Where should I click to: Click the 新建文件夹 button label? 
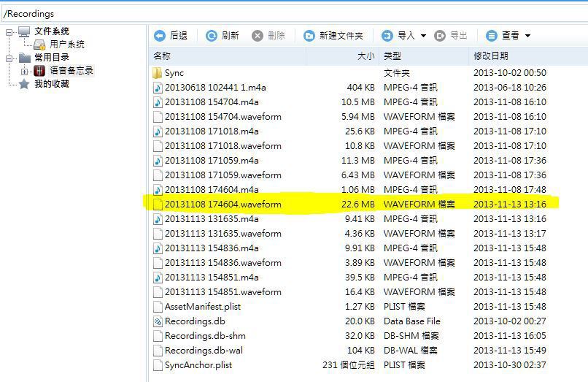[x=341, y=36]
